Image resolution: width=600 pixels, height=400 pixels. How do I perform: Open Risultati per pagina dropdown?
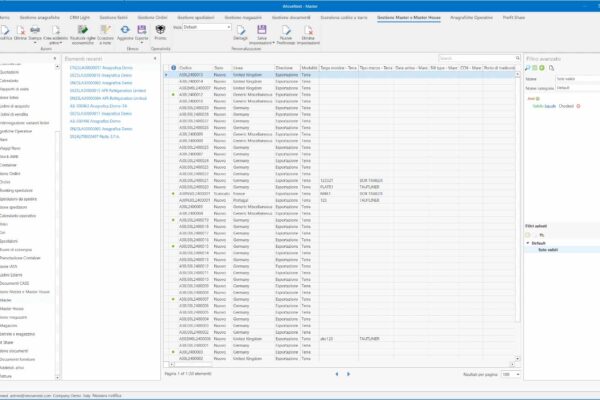518,374
